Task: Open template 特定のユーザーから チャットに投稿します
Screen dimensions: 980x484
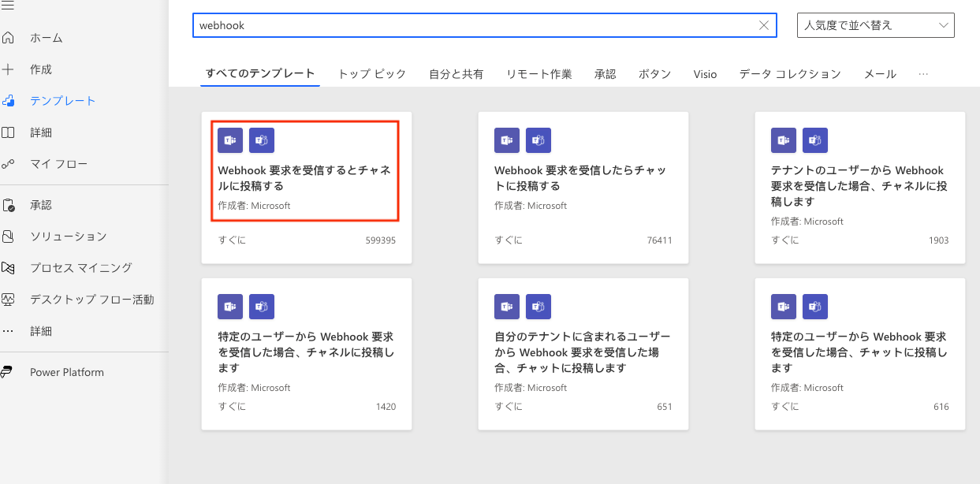Action: point(859,352)
